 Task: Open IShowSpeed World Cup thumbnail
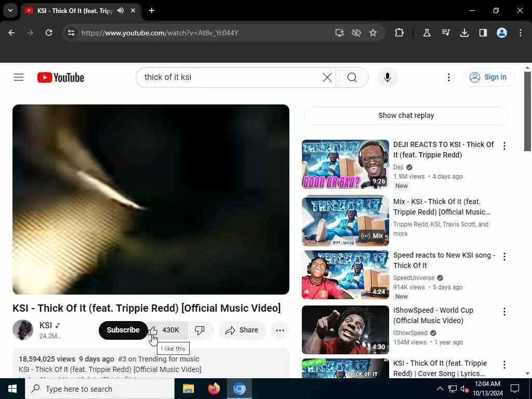345,330
